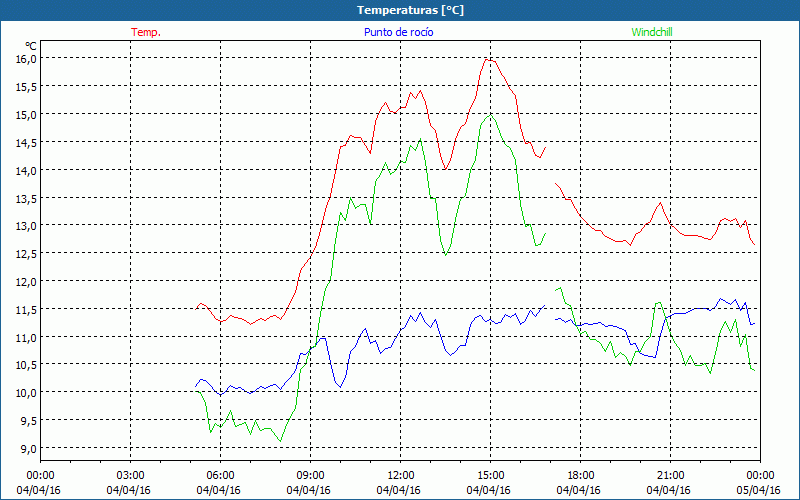Click the '15:00' x-axis time label
Screen dimensions: 800x500
click(x=490, y=476)
